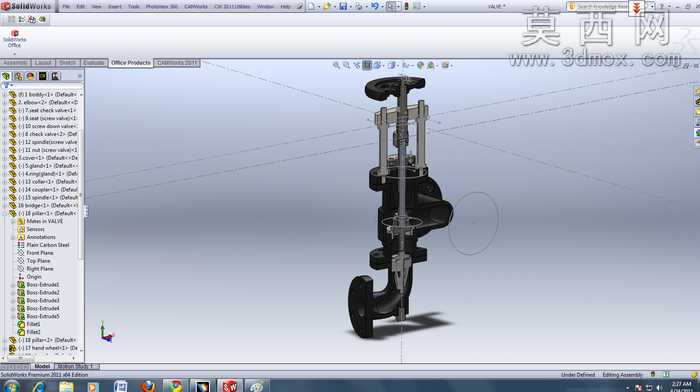Open Firefox from the taskbar
The width and height of the screenshot is (700, 392).
click(148, 386)
